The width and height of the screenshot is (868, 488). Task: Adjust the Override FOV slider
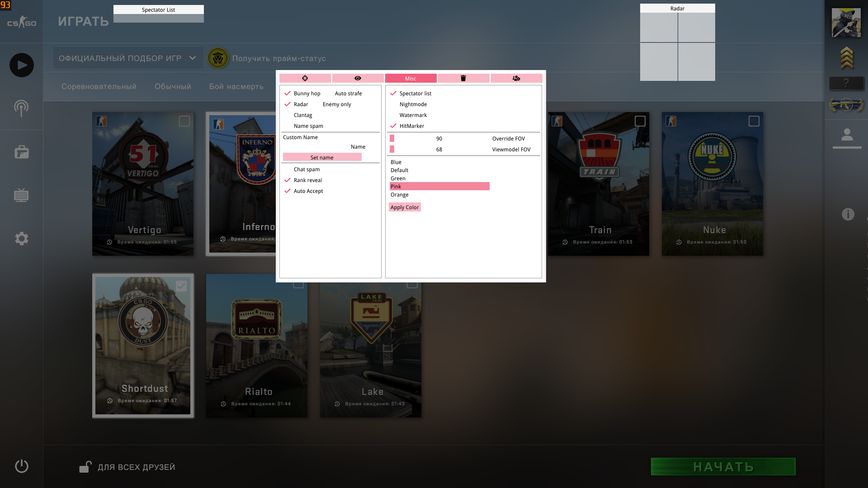click(x=392, y=139)
